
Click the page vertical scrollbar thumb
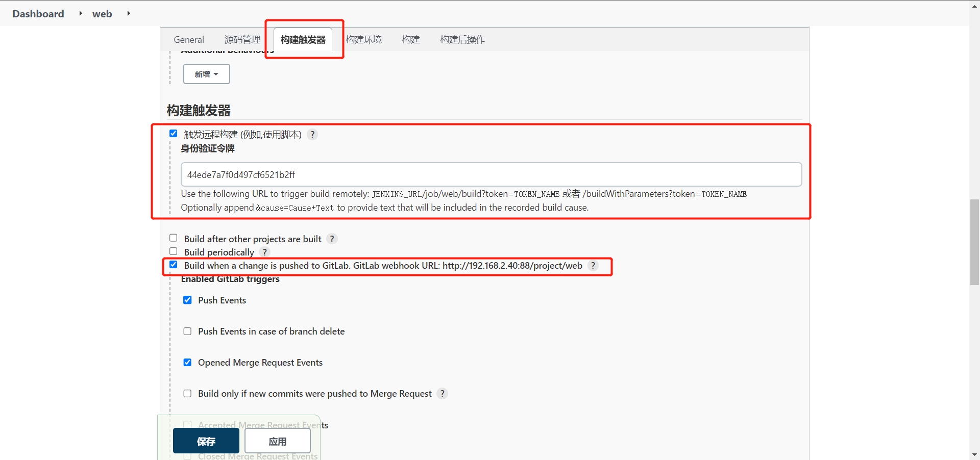(x=974, y=242)
